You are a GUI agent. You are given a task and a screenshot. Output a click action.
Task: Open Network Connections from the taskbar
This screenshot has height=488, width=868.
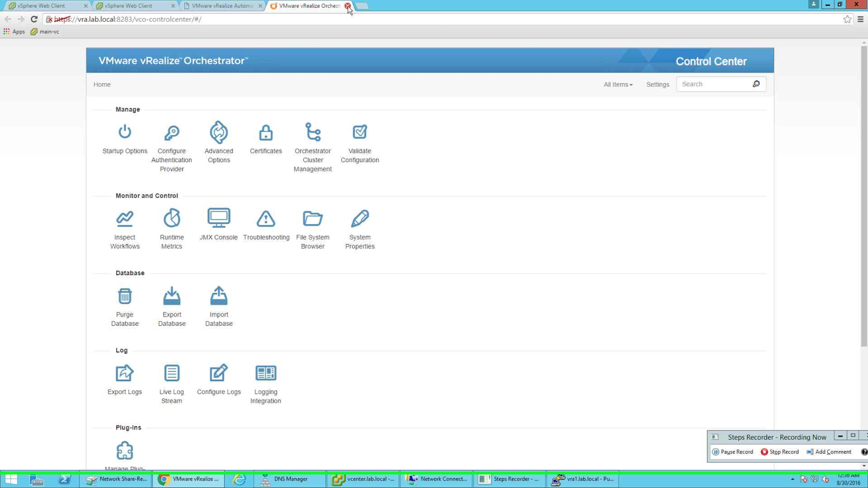[x=437, y=479]
